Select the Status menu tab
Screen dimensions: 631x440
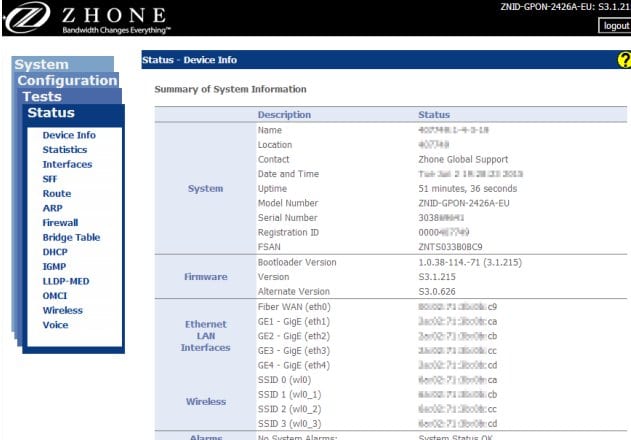tap(74, 113)
